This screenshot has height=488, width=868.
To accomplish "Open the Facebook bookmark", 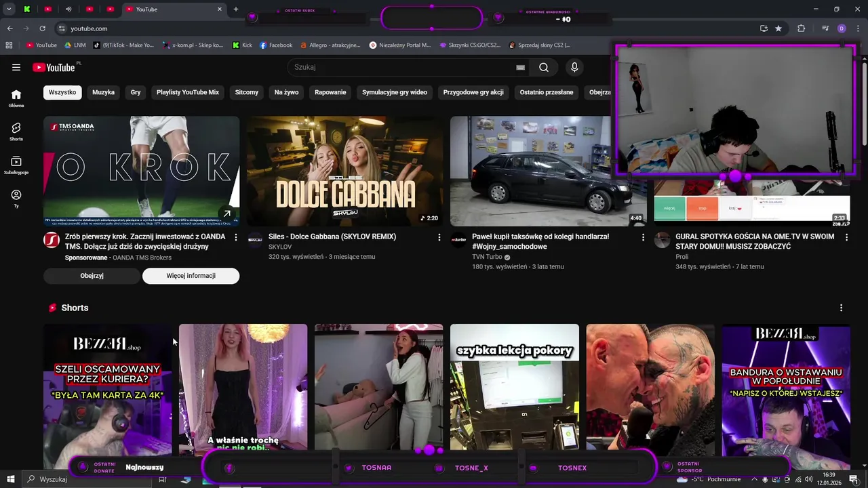I will (x=276, y=45).
